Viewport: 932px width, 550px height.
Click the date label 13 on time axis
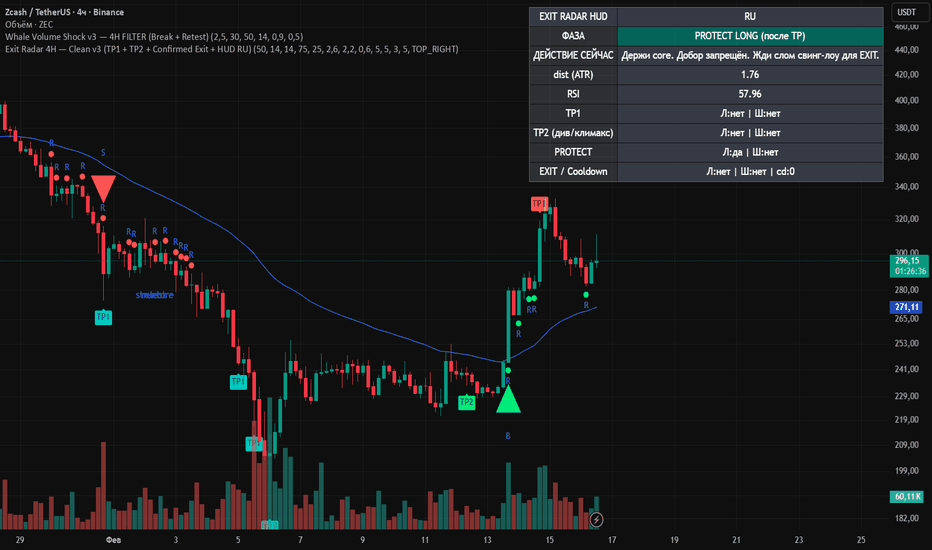click(487, 540)
